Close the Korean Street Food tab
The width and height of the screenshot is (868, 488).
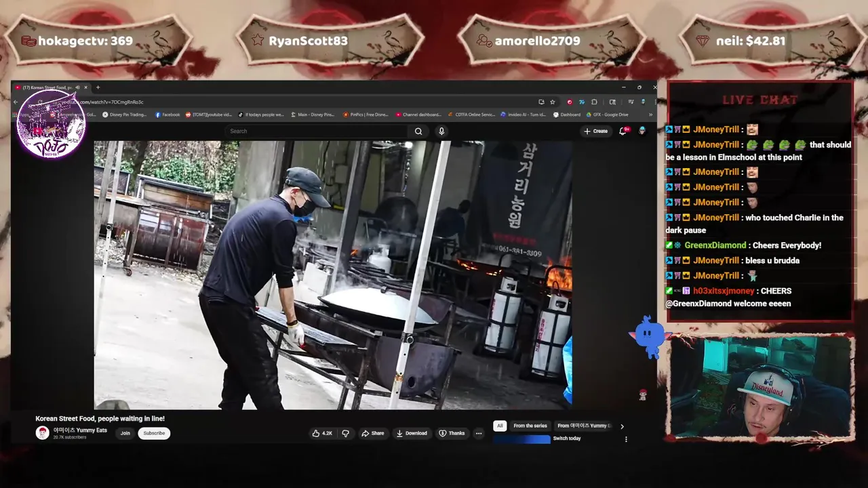tap(85, 87)
